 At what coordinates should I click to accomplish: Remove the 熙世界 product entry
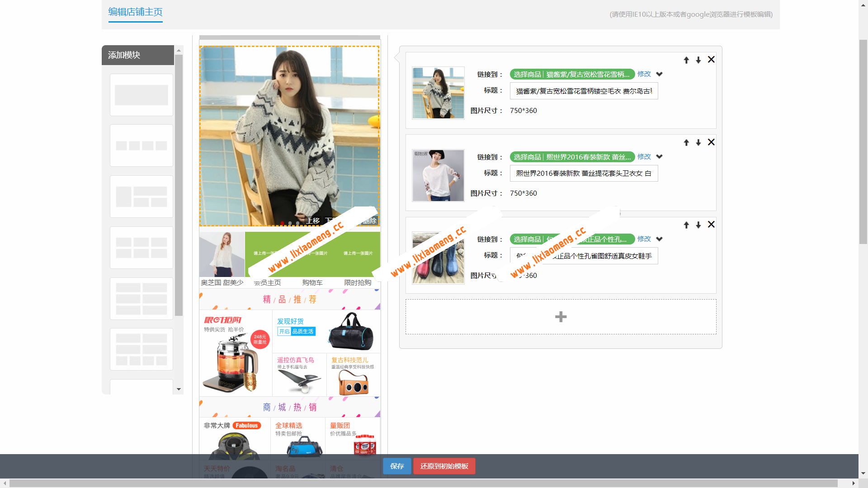click(711, 142)
